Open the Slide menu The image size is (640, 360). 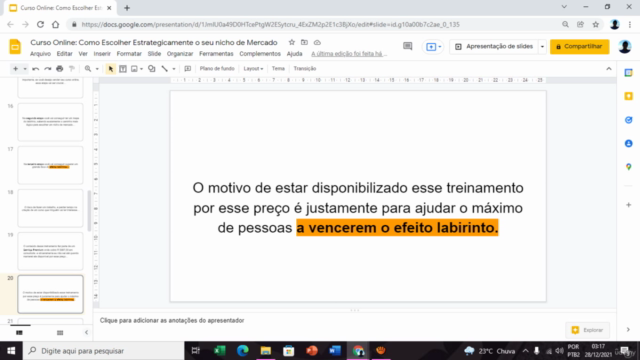coord(154,54)
